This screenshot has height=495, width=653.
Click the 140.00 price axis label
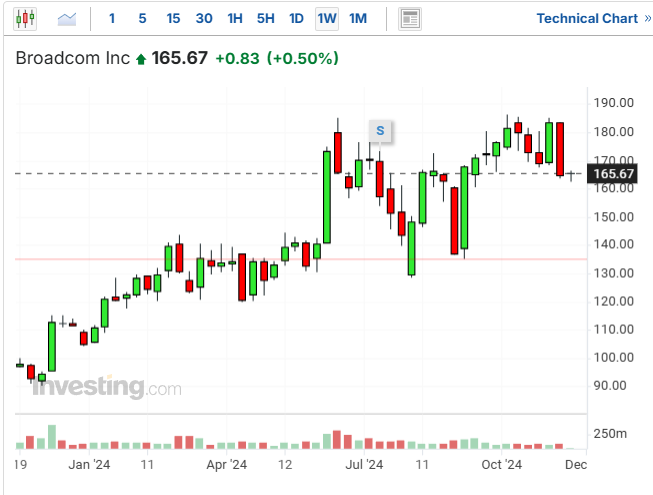[x=613, y=244]
